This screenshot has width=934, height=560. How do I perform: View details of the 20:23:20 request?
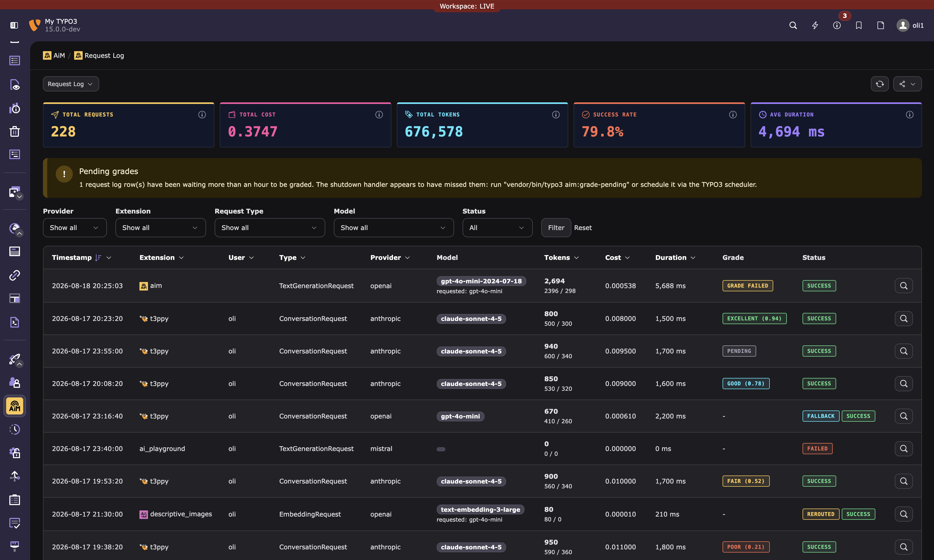(x=903, y=319)
